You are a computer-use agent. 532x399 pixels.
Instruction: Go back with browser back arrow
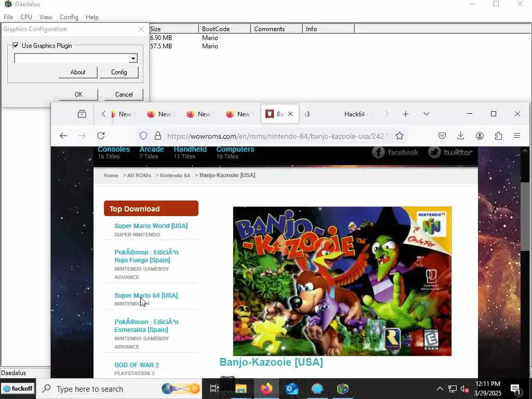63,136
